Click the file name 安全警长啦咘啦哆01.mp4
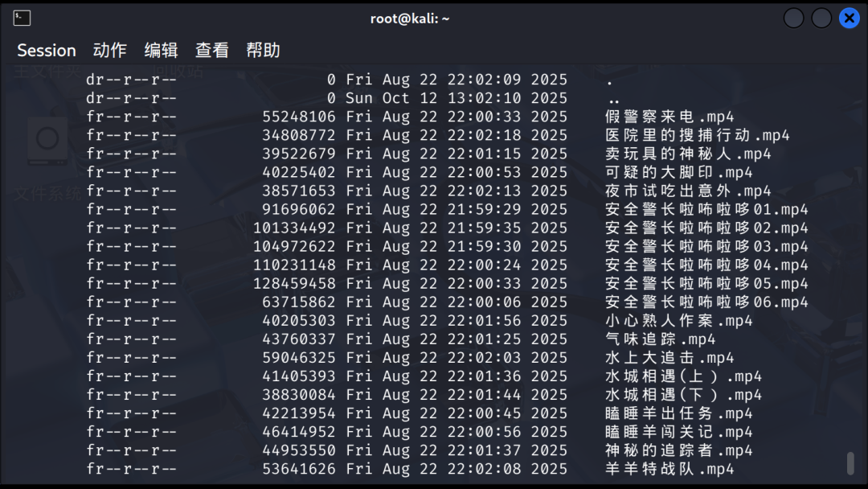The image size is (868, 489). click(x=706, y=210)
